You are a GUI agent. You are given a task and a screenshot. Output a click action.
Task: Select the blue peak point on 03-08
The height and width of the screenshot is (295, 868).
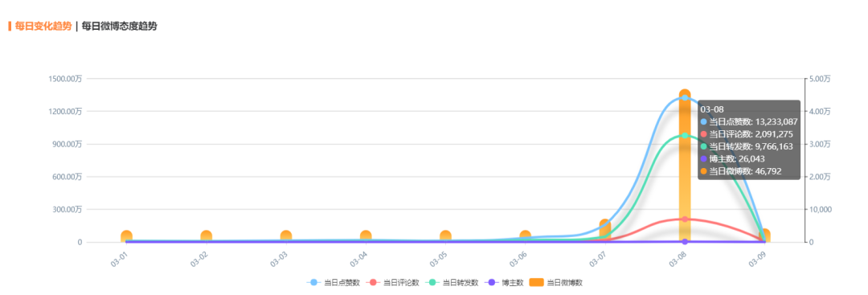coord(685,97)
